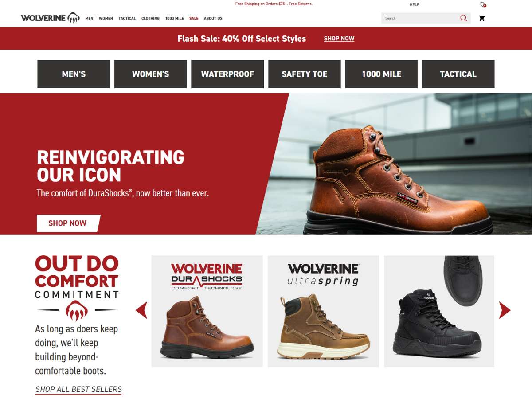Select the WATERPROOF category button
Image resolution: width=532 pixels, height=399 pixels.
coord(227,74)
